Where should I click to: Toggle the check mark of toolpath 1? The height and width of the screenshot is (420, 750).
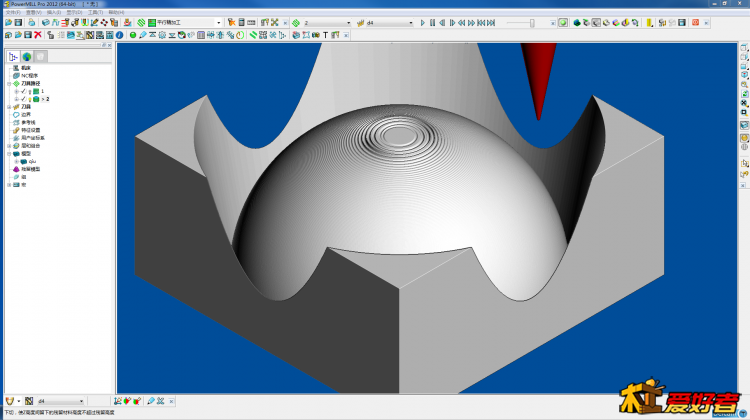pyautogui.click(x=23, y=91)
